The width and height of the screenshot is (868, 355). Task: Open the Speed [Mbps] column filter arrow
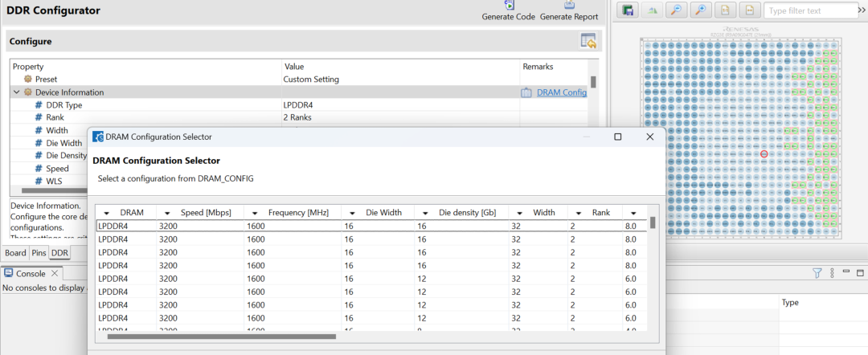pyautogui.click(x=167, y=213)
